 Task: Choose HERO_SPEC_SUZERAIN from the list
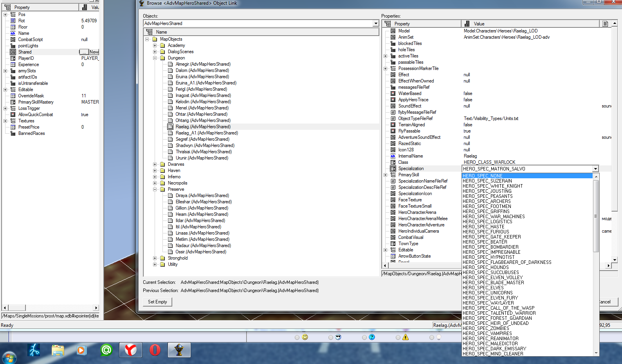click(x=487, y=181)
